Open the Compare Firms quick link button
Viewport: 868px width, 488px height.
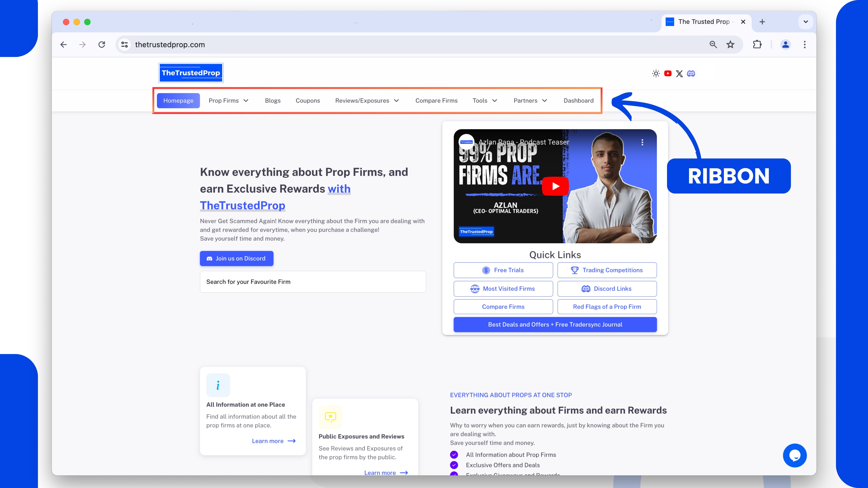click(x=503, y=307)
